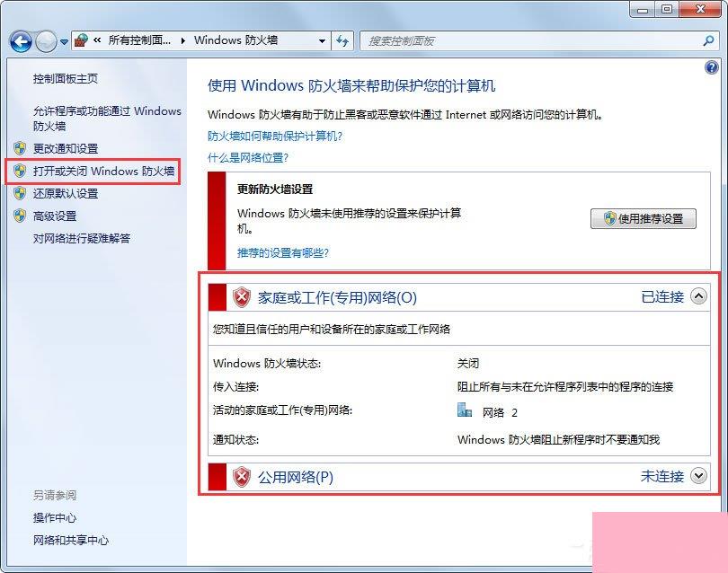
Task: Click the Windows 防火墙状态: label
Action: tap(267, 363)
